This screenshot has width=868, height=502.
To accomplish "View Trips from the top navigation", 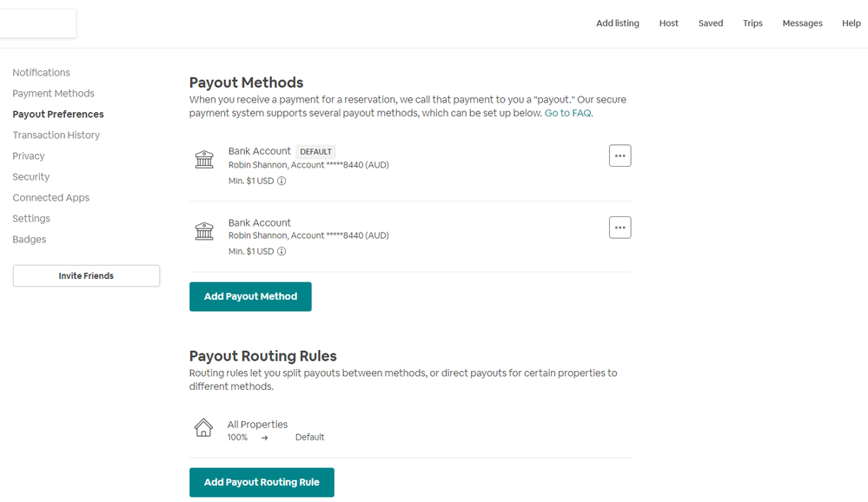I will 752,23.
